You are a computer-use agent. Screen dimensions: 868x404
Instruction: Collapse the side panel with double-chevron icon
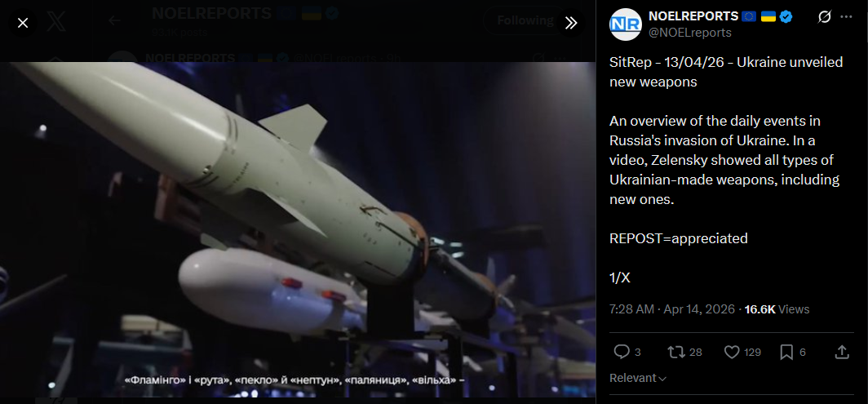point(571,23)
